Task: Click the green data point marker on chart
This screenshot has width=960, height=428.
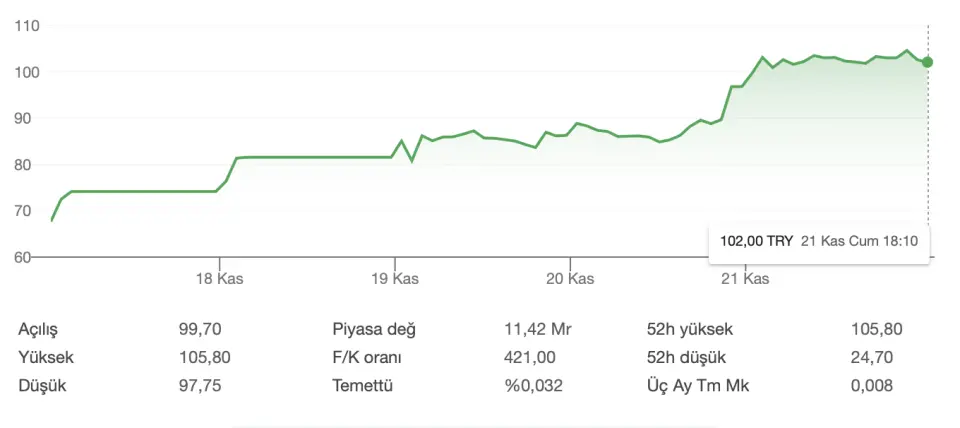Action: pos(927,62)
